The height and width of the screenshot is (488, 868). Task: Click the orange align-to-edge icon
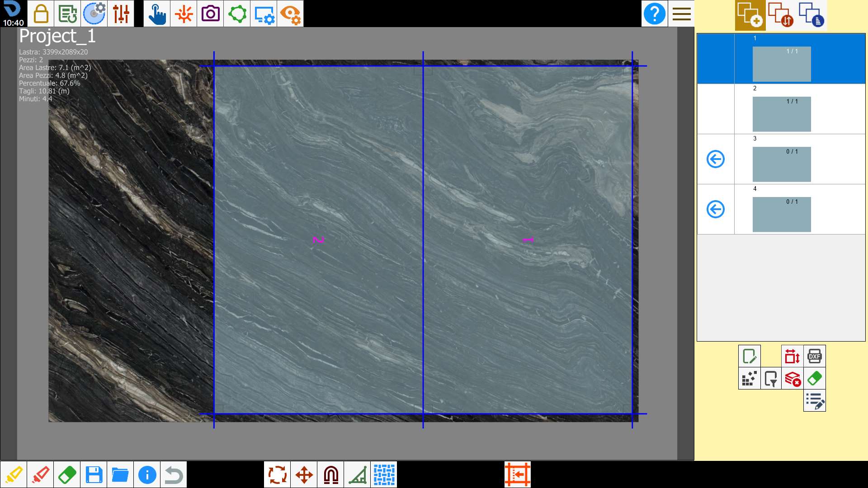click(x=518, y=474)
